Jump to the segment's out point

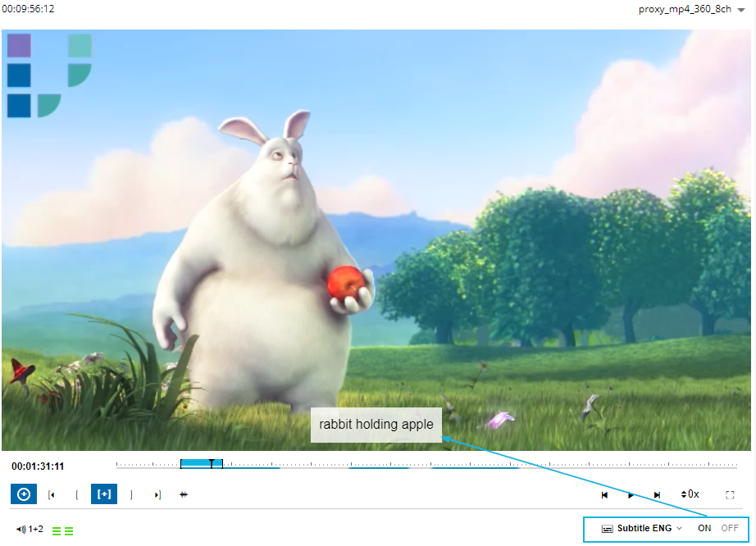tap(157, 495)
